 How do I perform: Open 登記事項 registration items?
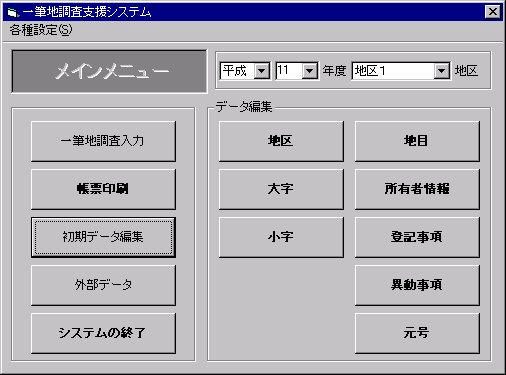417,237
